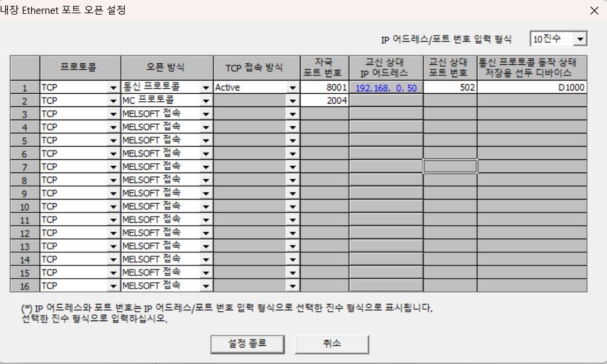This screenshot has height=364, width=607.
Task: Open the protocol dropdown in row 2
Action: (x=113, y=101)
